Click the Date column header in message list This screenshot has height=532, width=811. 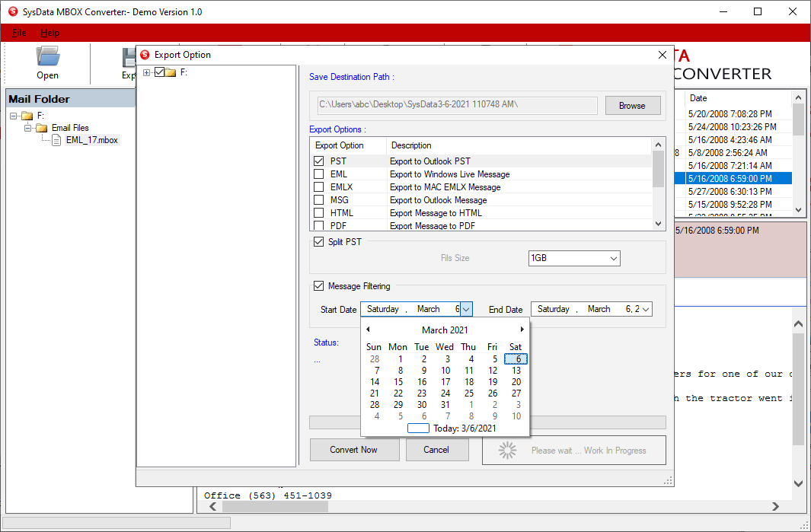tap(738, 98)
